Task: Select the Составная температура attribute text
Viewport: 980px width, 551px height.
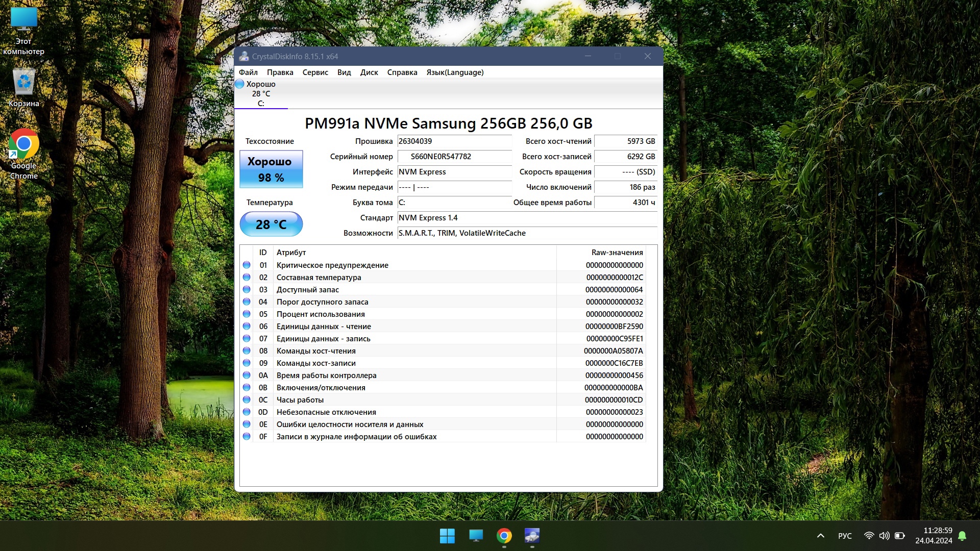Action: pyautogui.click(x=318, y=278)
